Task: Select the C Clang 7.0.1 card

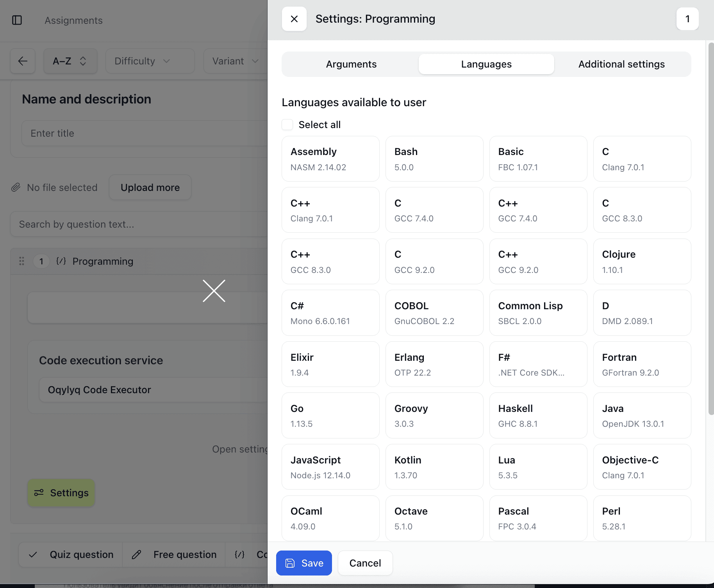Action: [642, 159]
